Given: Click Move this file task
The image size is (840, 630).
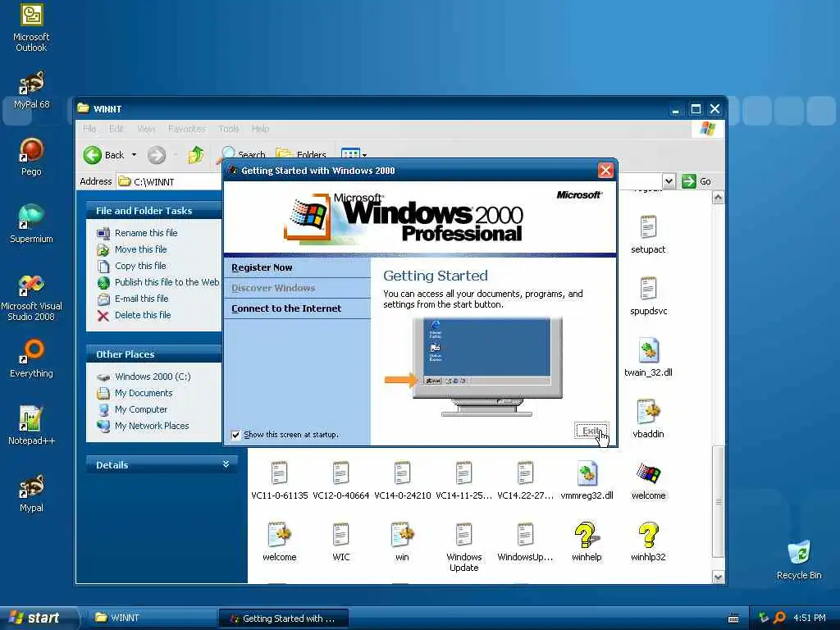Looking at the screenshot, I should (x=140, y=249).
